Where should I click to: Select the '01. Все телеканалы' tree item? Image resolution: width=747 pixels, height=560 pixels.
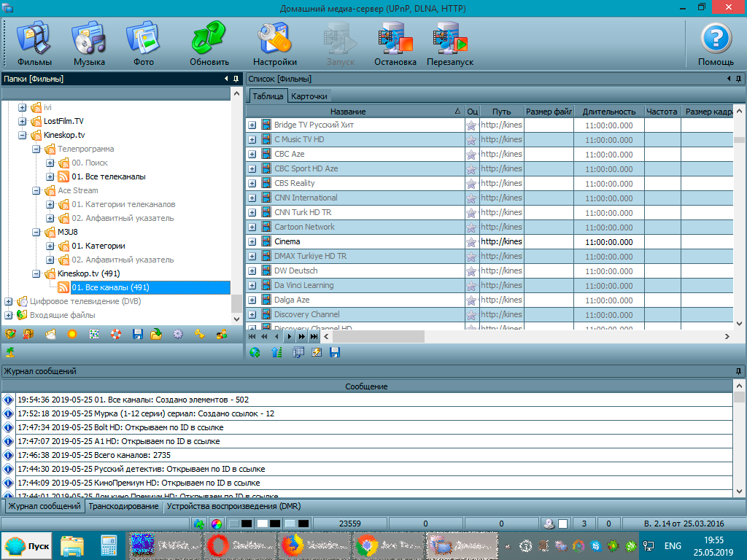(x=108, y=176)
